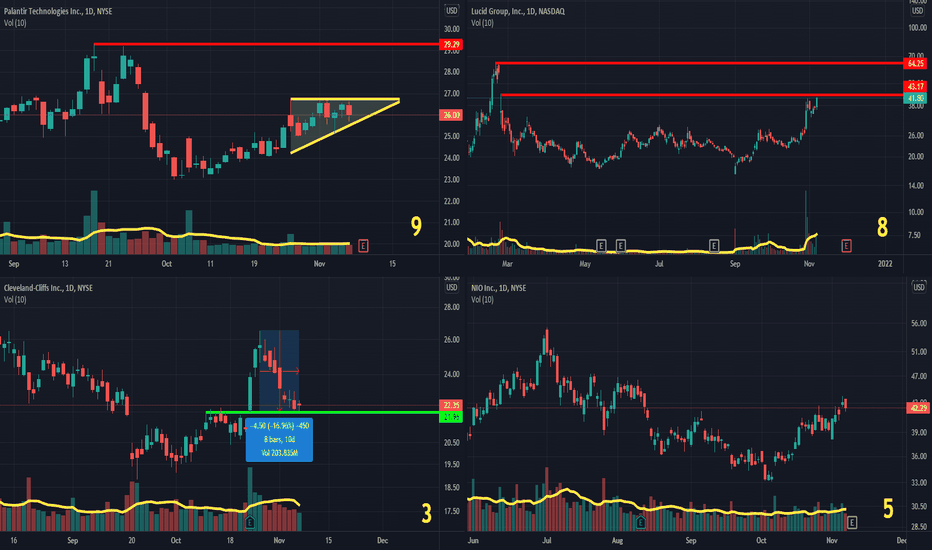Click the NIO Inc. chart title

(499, 288)
